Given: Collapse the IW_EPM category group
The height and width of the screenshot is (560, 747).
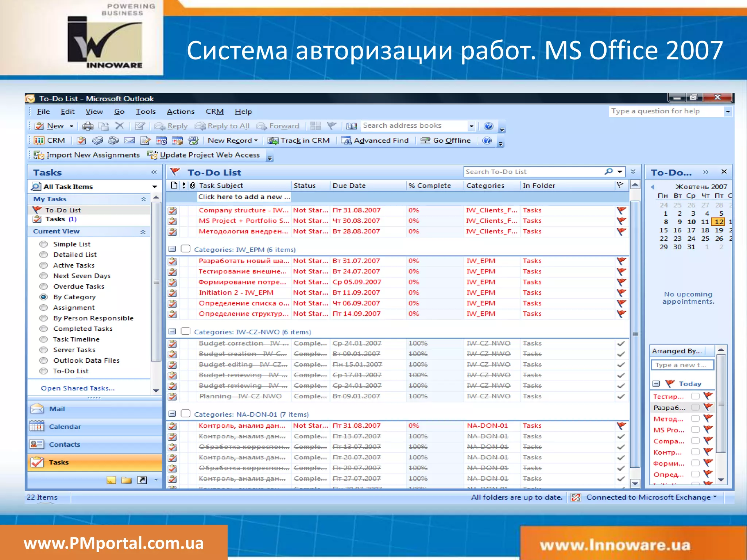Looking at the screenshot, I should coord(172,249).
